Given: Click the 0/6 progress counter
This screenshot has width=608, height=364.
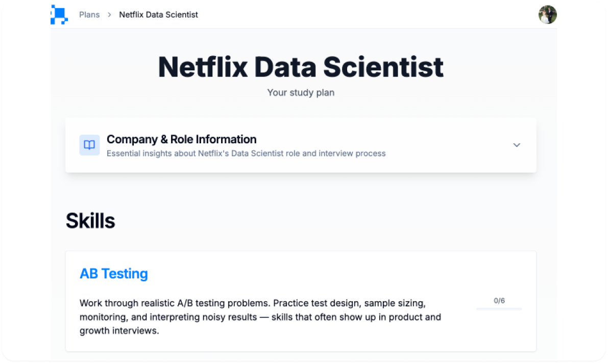Looking at the screenshot, I should 499,301.
